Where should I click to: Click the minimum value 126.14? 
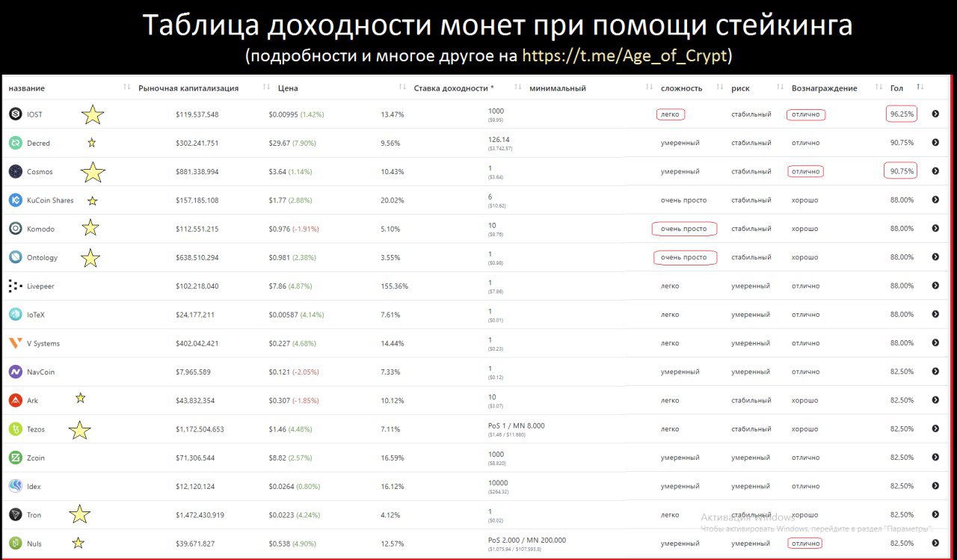[499, 140]
